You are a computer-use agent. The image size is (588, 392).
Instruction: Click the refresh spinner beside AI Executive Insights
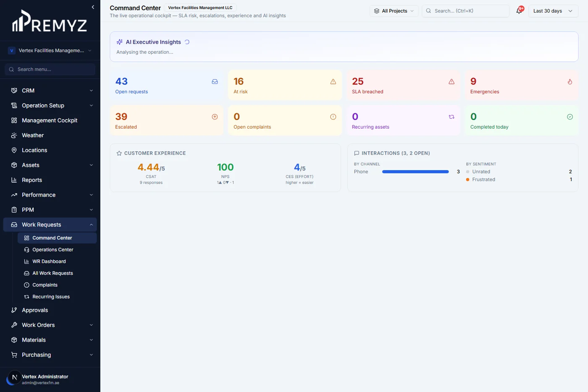pos(187,42)
